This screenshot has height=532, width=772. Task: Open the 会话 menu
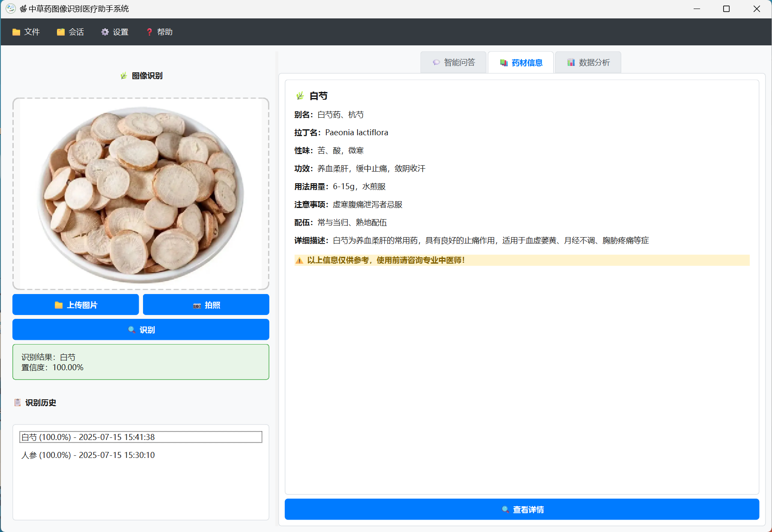[x=71, y=32]
